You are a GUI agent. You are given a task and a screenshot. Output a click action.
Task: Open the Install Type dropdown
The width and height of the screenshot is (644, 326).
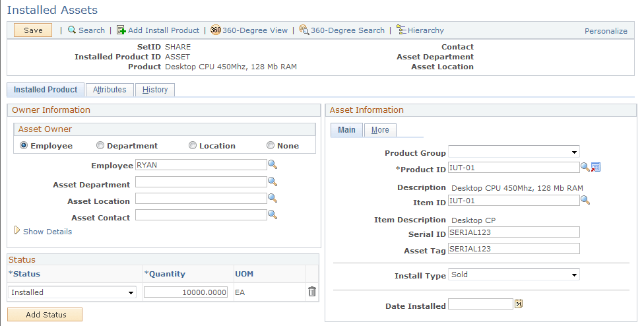click(514, 275)
